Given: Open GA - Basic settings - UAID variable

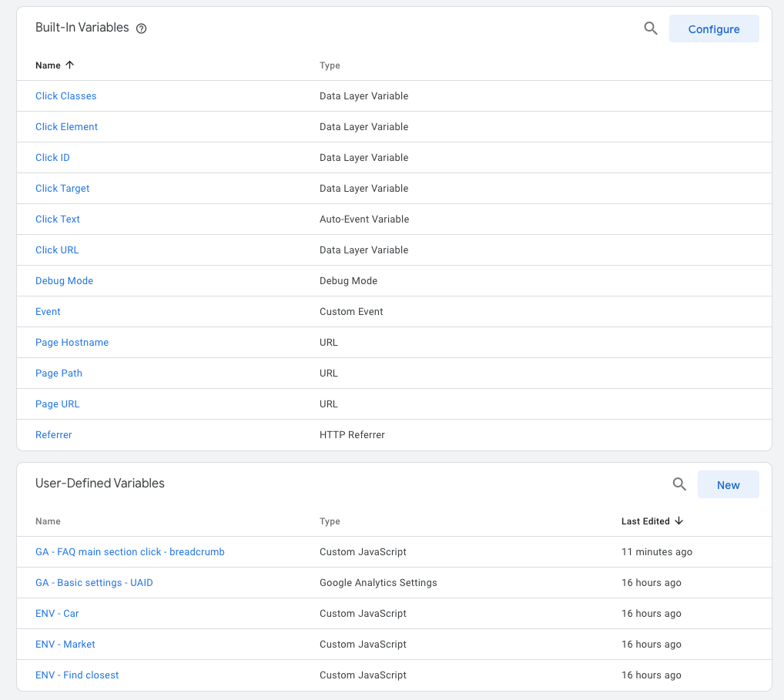Looking at the screenshot, I should point(94,582).
